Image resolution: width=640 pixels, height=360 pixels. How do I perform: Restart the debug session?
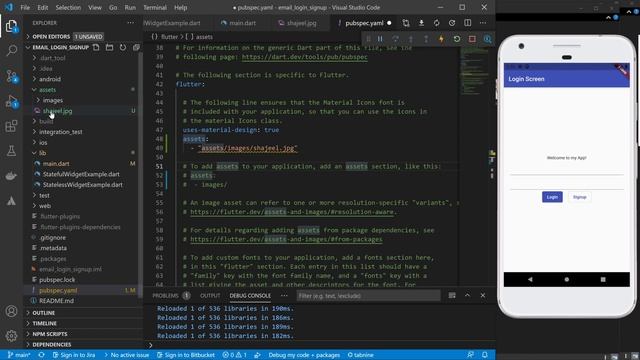tap(457, 39)
